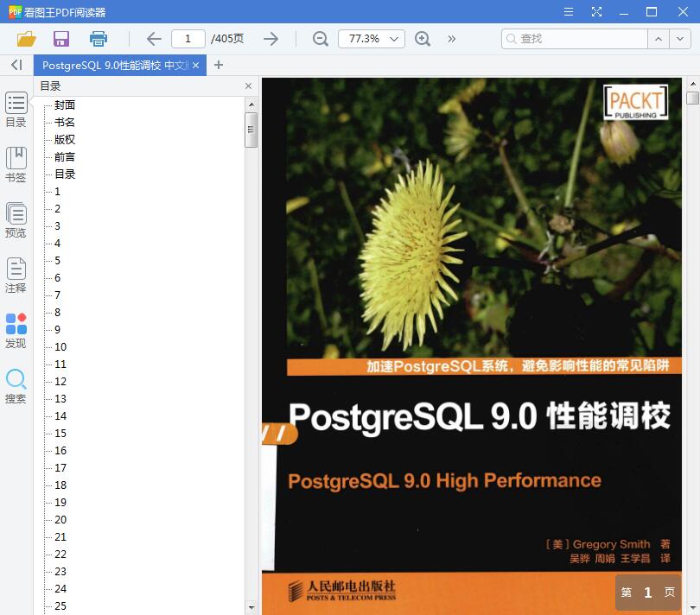Image resolution: width=700 pixels, height=615 pixels.
Task: Select 目录 entry in the outline tree
Action: (65, 174)
